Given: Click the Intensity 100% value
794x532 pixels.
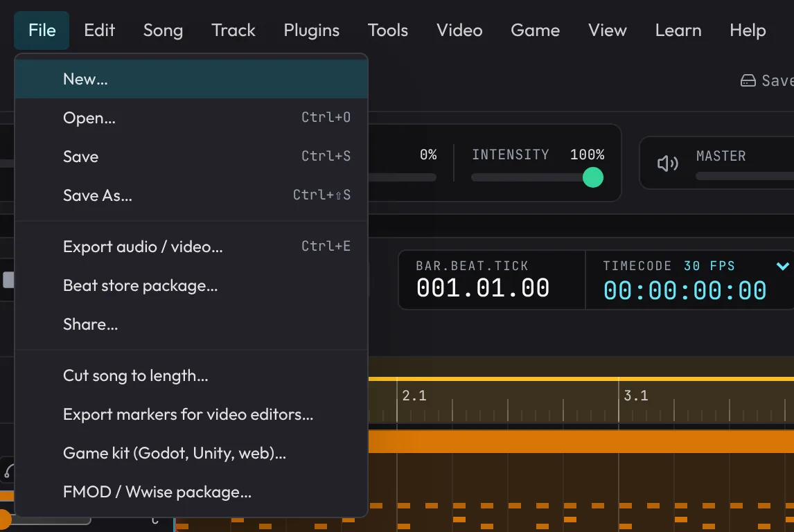Looking at the screenshot, I should (587, 154).
